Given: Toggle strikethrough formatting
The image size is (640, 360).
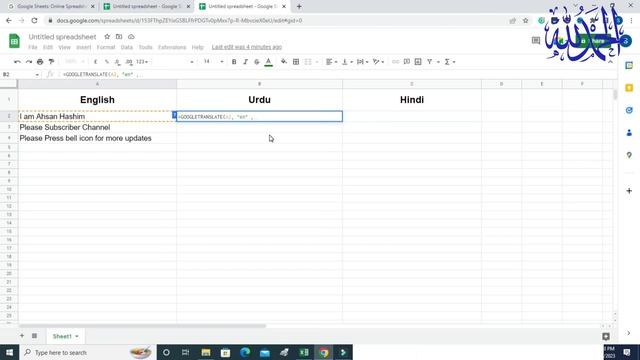Looking at the screenshot, I should (257, 62).
